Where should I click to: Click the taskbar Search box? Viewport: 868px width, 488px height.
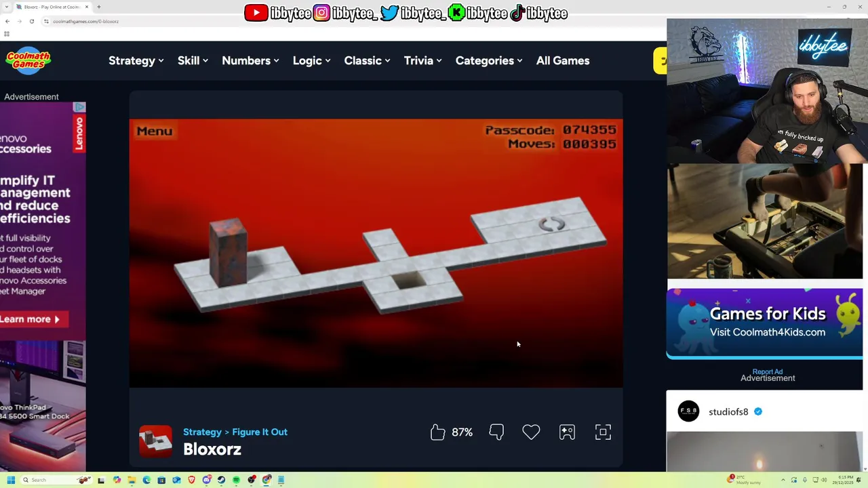point(56,480)
